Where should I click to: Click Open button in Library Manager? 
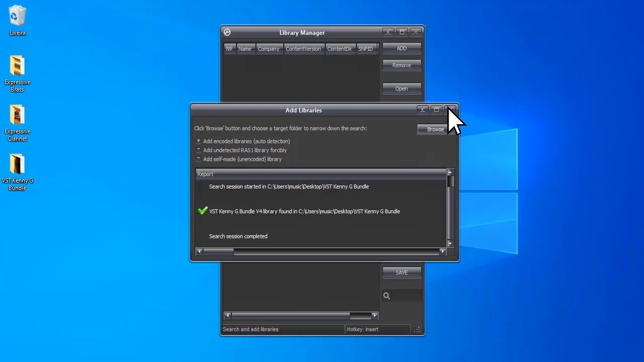tap(401, 88)
